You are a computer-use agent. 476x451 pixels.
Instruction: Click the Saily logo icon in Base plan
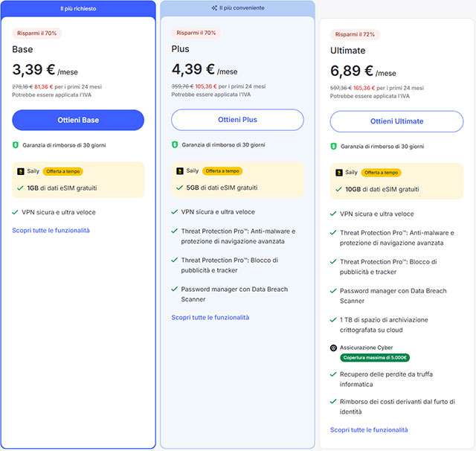20,171
